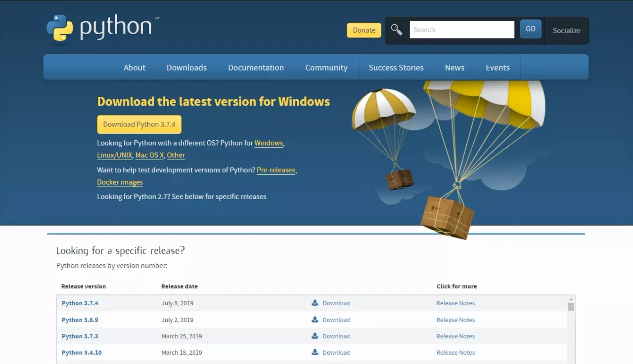Open the Python 3.6.9 release link
This screenshot has height=364, width=633.
tap(80, 320)
